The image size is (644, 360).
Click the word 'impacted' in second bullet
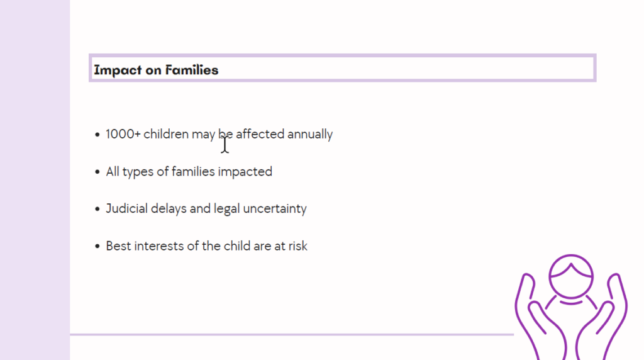point(245,172)
